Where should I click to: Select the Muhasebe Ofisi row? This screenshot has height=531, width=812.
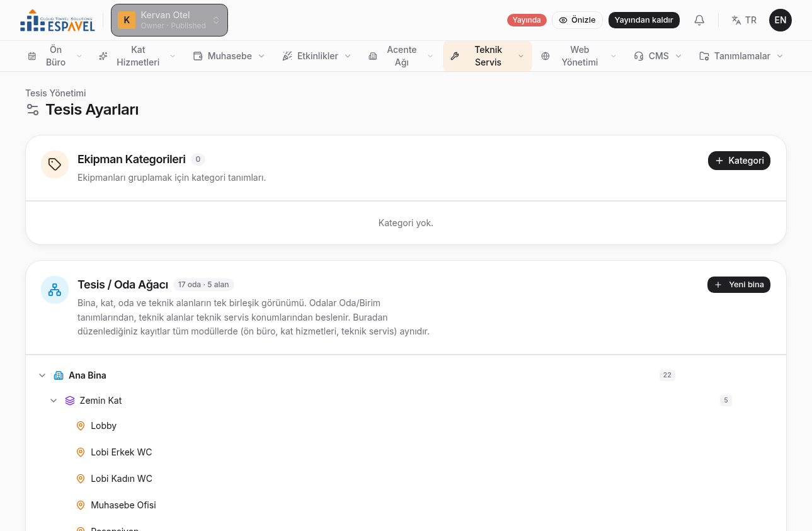click(x=406, y=505)
